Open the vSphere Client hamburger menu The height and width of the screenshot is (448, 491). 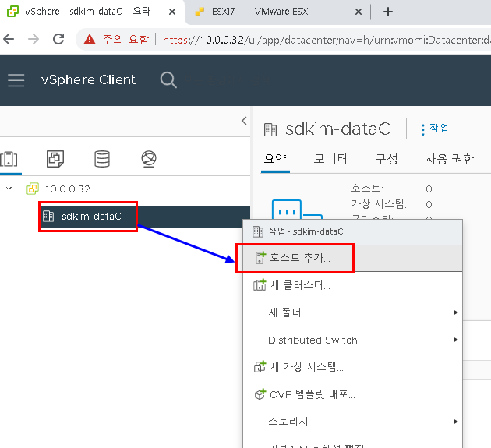(16, 80)
